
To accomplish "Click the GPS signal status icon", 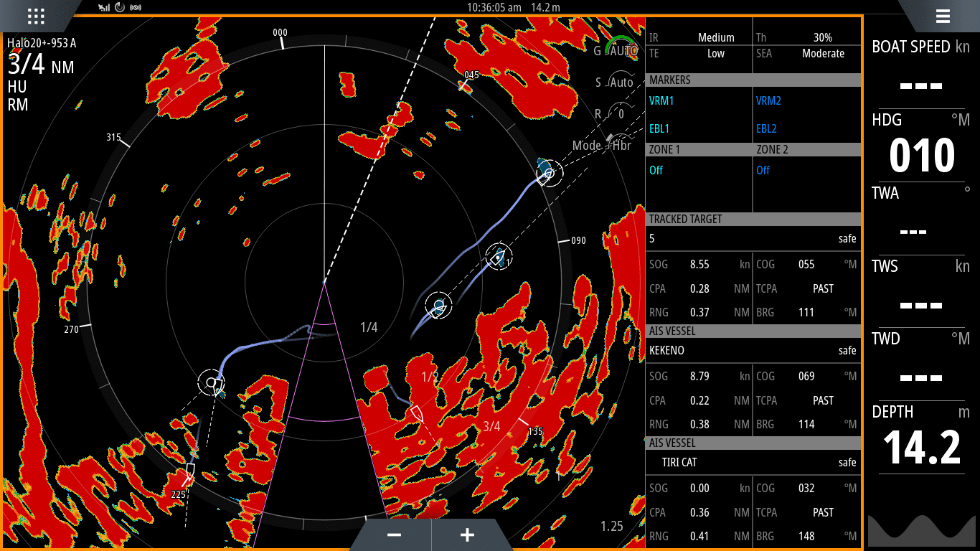I will [x=103, y=8].
